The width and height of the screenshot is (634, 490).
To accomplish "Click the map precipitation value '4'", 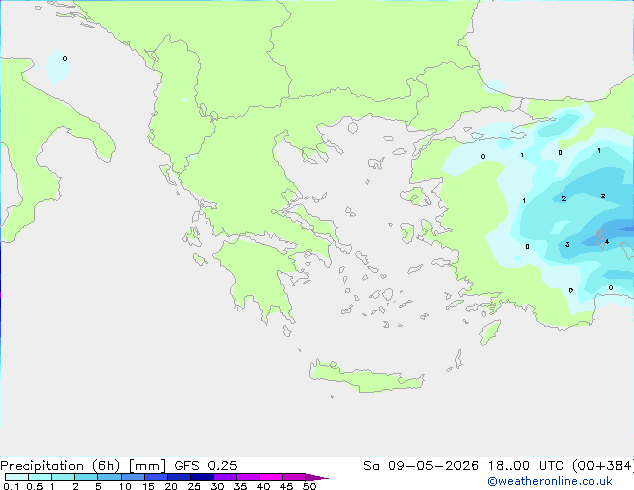I will (x=607, y=241).
